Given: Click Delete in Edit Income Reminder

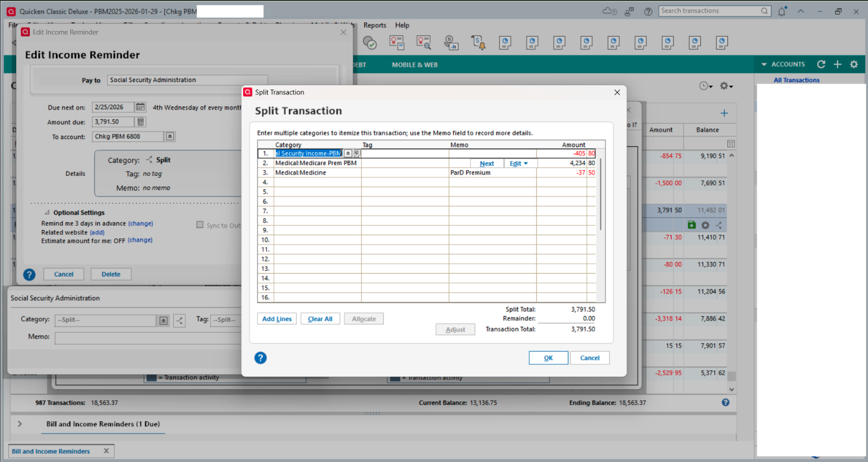Looking at the screenshot, I should point(111,274).
